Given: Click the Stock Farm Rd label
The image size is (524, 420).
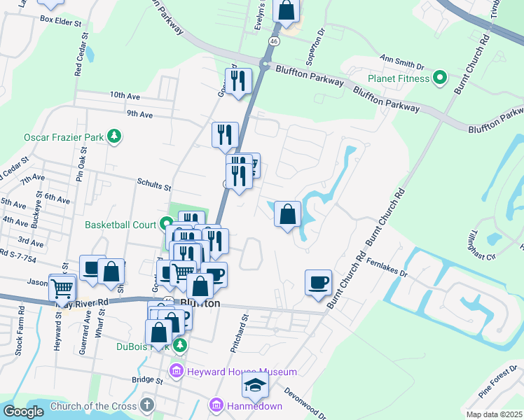Looking at the screenshot, I should [x=20, y=331].
